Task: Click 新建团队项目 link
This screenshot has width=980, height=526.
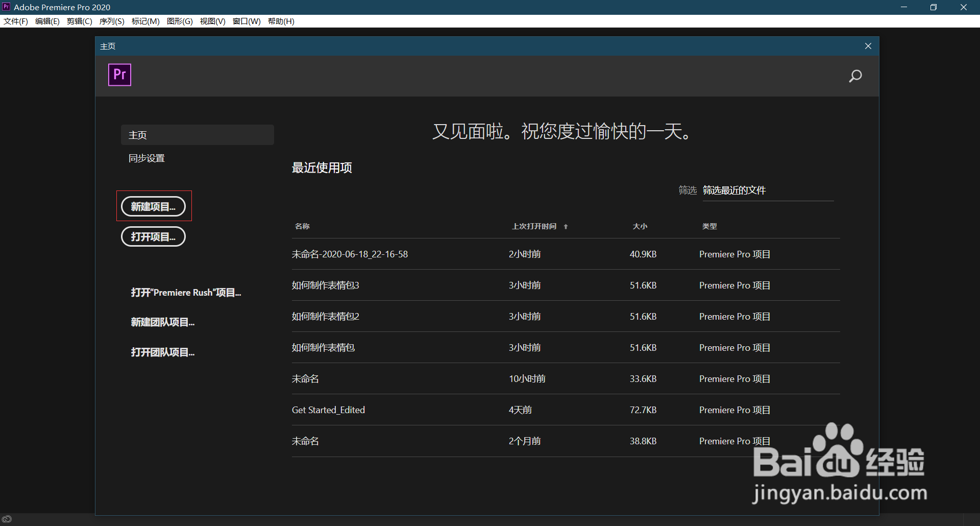Action: coord(163,322)
